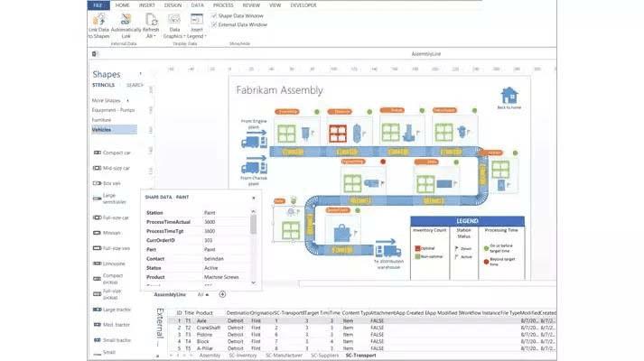Click the Back to home house icon

[509, 95]
